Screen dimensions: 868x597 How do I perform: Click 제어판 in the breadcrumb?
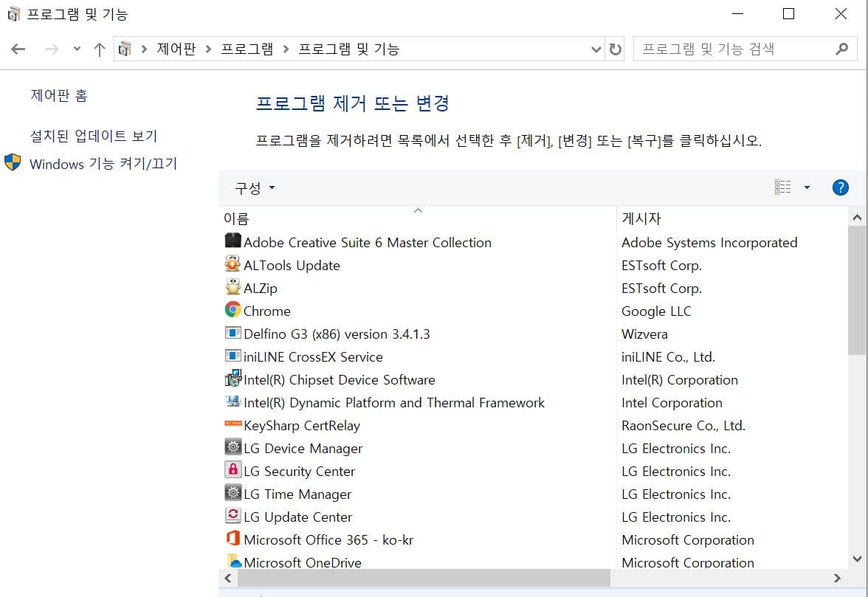(176, 49)
